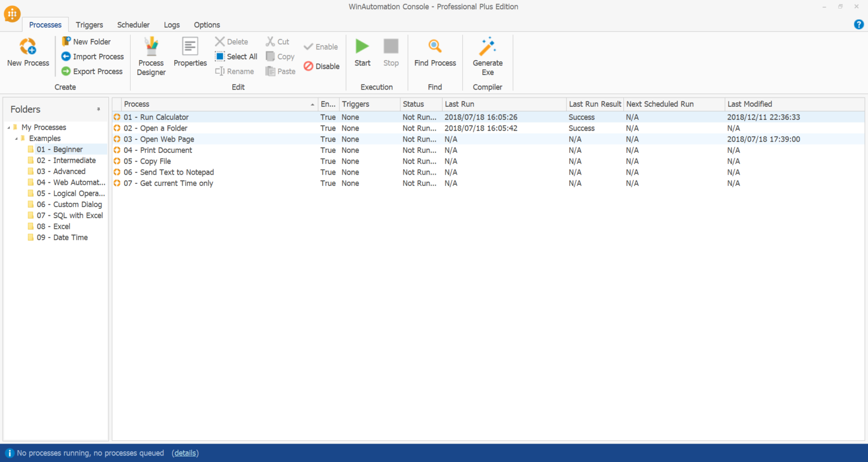Image resolution: width=868 pixels, height=462 pixels.
Task: Pin the Folders panel
Action: (98, 110)
